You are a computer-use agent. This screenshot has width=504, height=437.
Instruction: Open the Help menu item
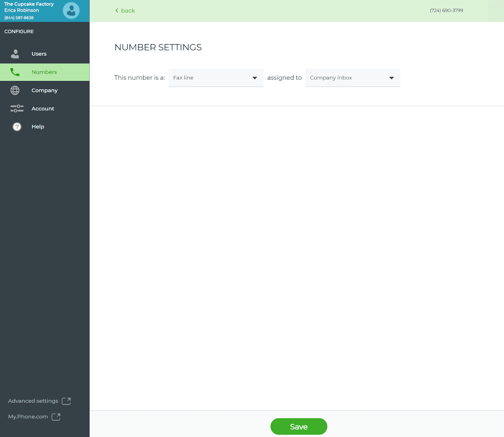pos(45,127)
